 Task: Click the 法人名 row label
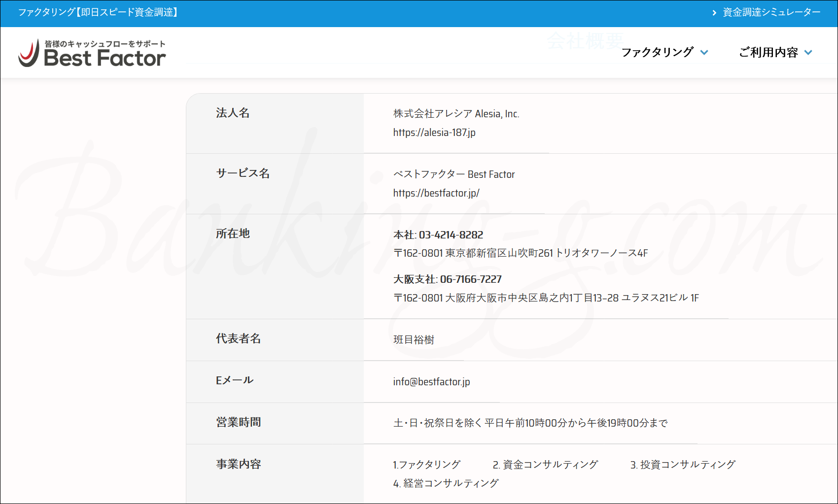click(x=233, y=113)
